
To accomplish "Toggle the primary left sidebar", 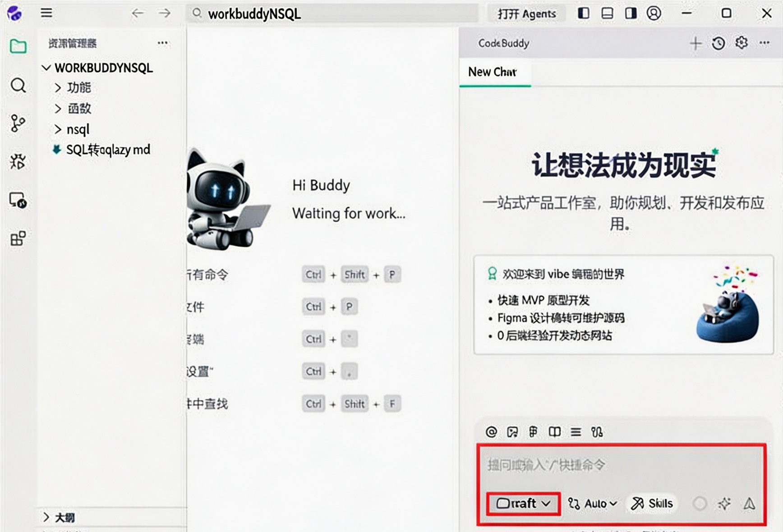I will pyautogui.click(x=584, y=13).
